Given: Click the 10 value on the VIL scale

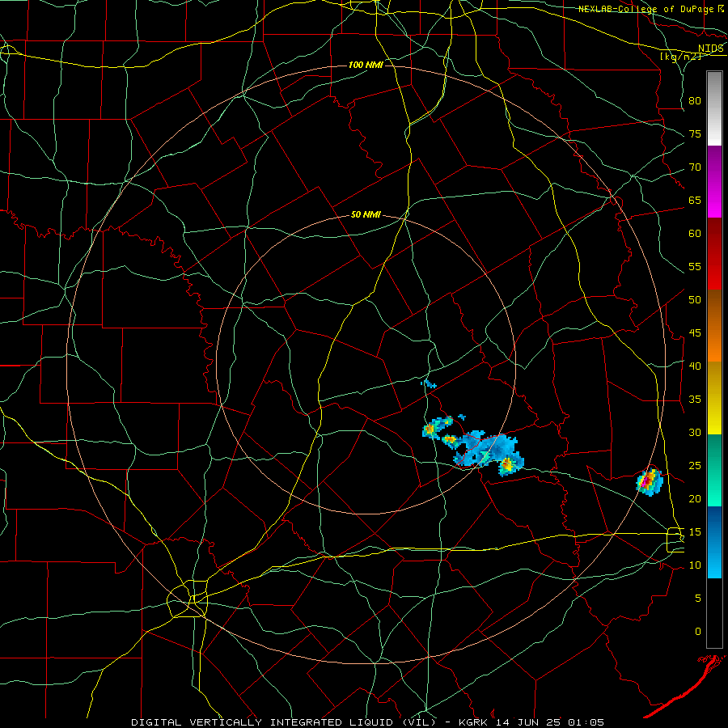Looking at the screenshot, I should pyautogui.click(x=695, y=565).
